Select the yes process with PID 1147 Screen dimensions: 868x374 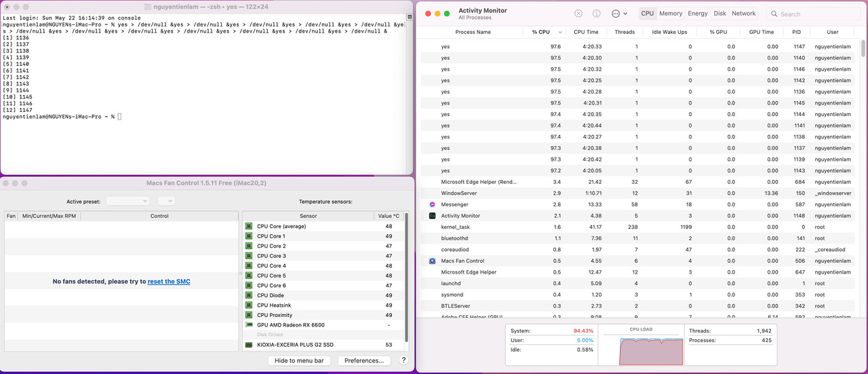click(x=639, y=47)
